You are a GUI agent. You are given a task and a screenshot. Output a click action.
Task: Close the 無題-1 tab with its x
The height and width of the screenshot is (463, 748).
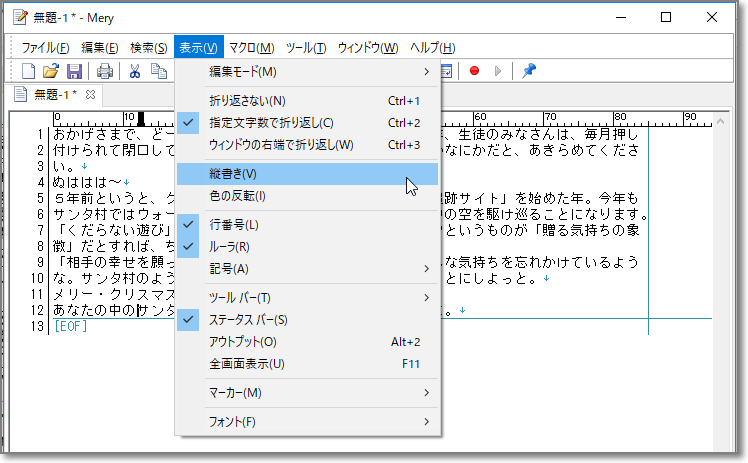[x=89, y=95]
